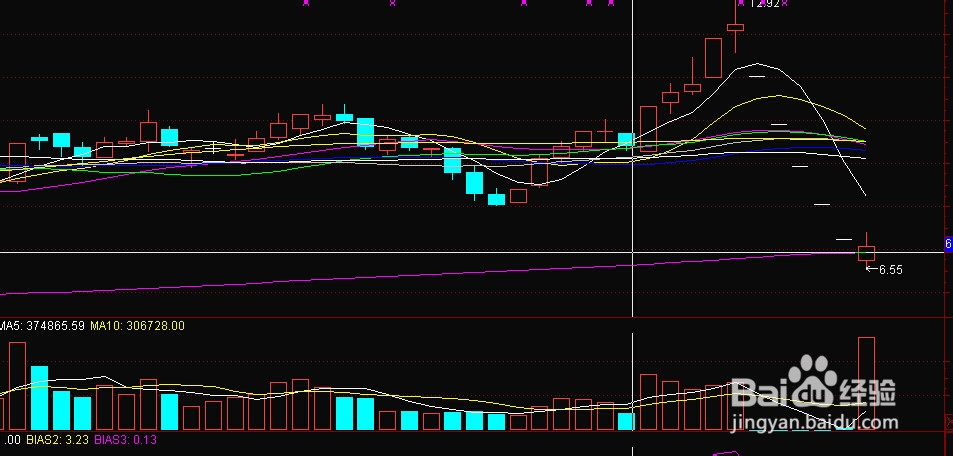Click the red X box beside volume pane
The image size is (953, 456).
pos(949,421)
